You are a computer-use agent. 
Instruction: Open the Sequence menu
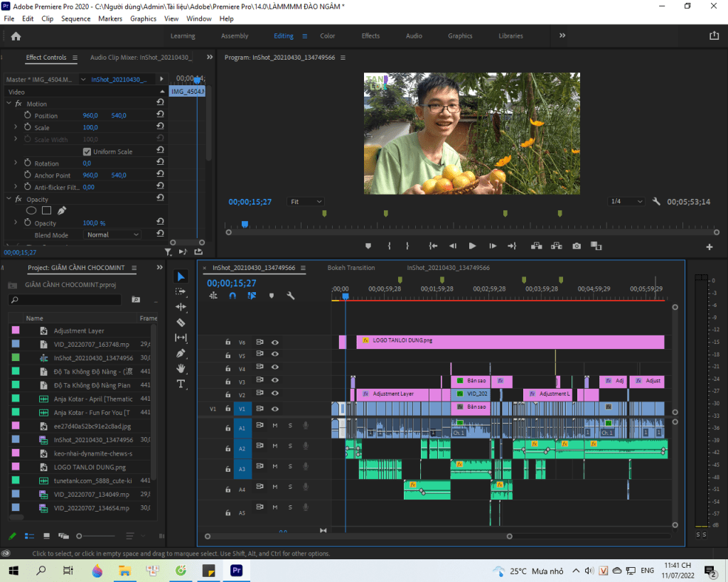[75, 18]
